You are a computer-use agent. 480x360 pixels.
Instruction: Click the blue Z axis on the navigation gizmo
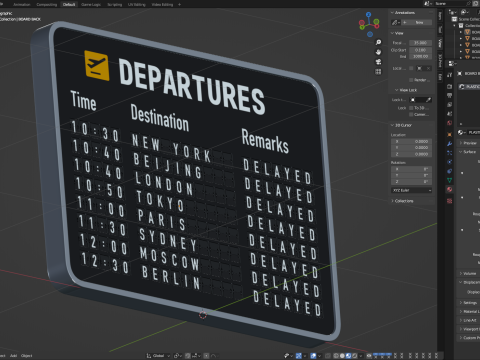pyautogui.click(x=368, y=15)
